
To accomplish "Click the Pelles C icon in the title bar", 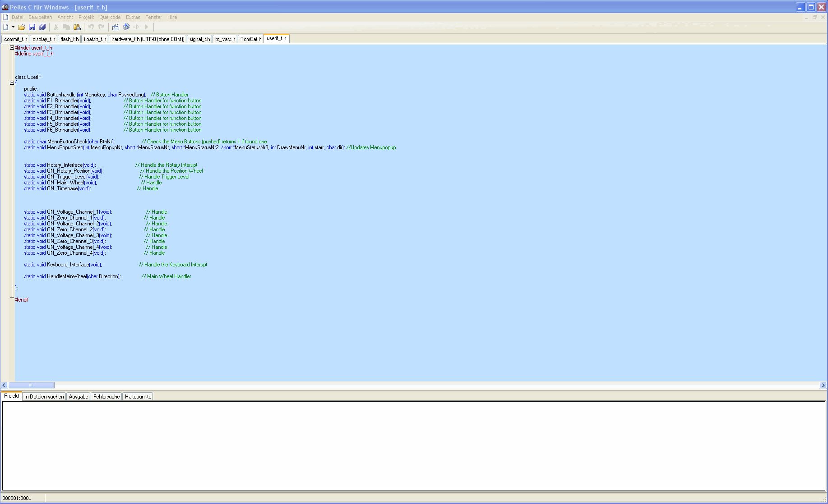I will coord(5,7).
